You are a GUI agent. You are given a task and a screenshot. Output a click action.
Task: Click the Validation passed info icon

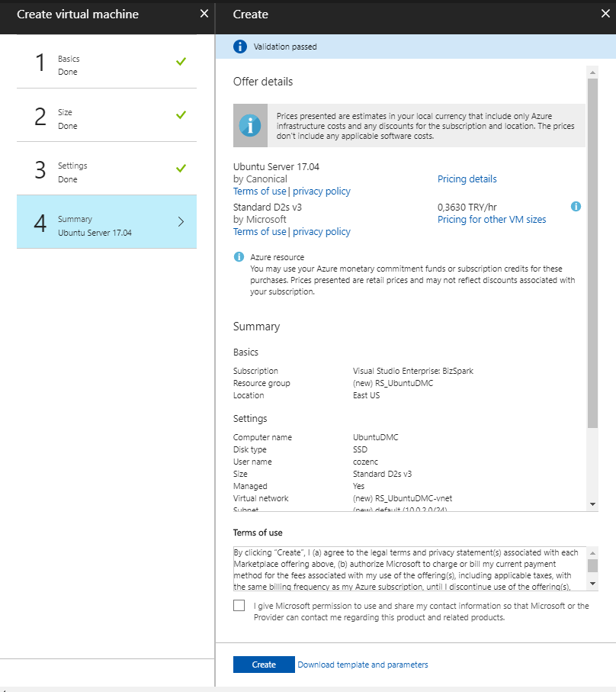point(240,47)
